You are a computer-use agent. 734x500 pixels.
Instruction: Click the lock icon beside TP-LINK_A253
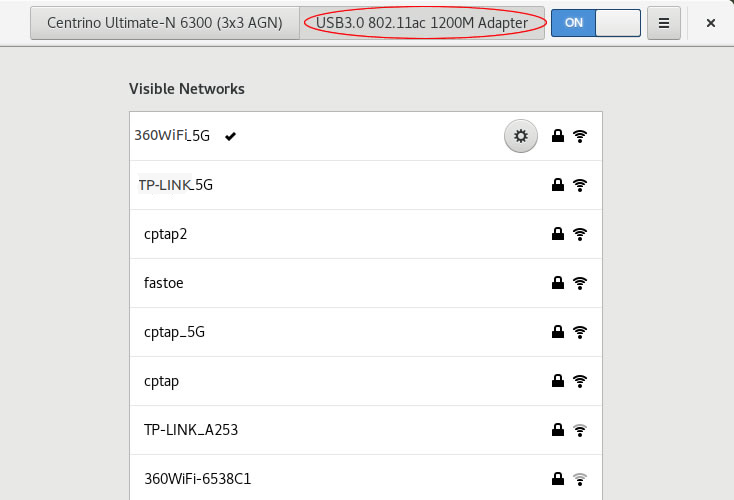click(x=558, y=430)
